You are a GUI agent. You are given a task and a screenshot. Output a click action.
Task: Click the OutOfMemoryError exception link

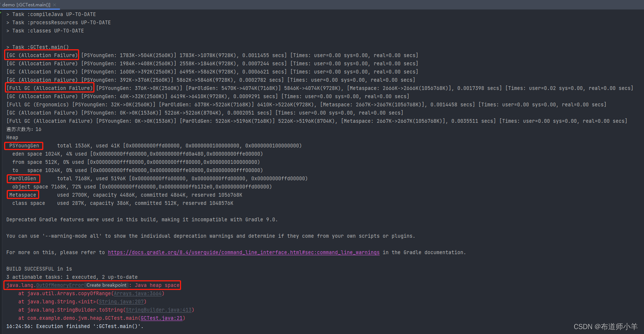pos(60,285)
